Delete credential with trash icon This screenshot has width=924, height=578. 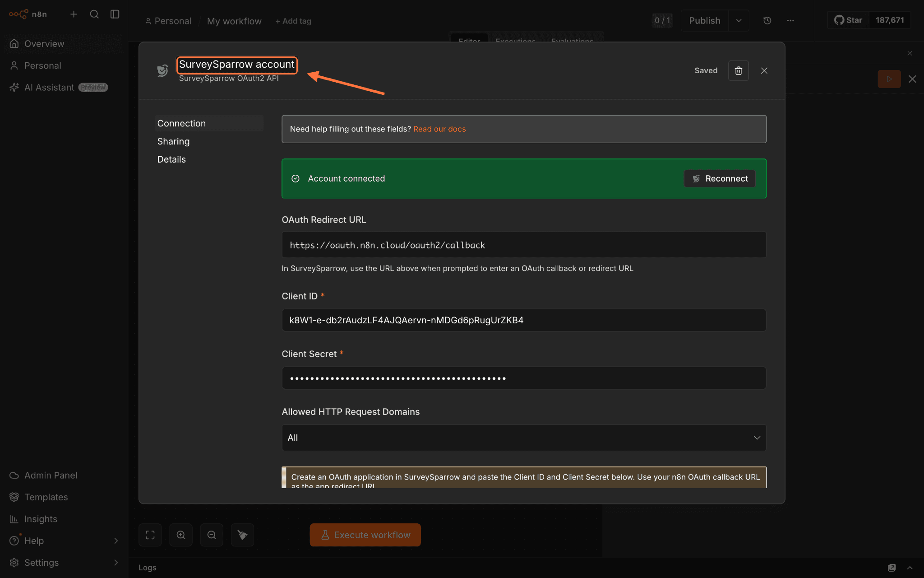739,70
